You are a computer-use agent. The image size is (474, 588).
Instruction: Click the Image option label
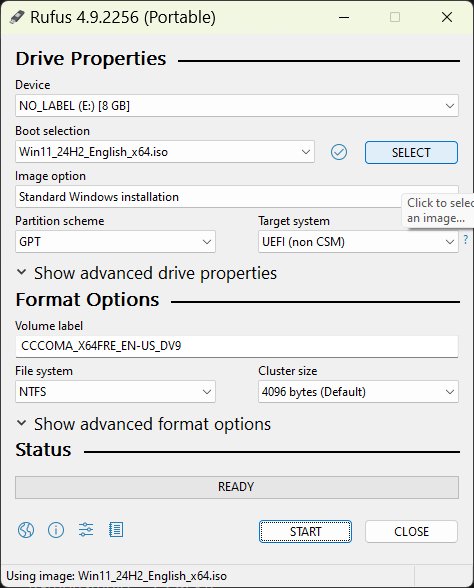click(51, 176)
